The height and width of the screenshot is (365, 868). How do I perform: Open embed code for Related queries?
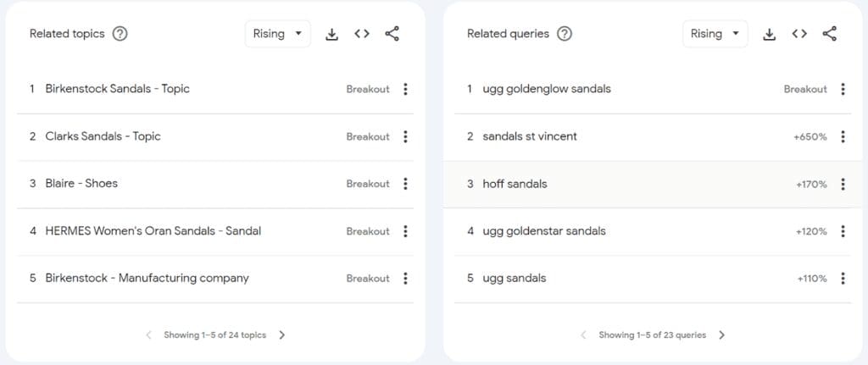[799, 34]
